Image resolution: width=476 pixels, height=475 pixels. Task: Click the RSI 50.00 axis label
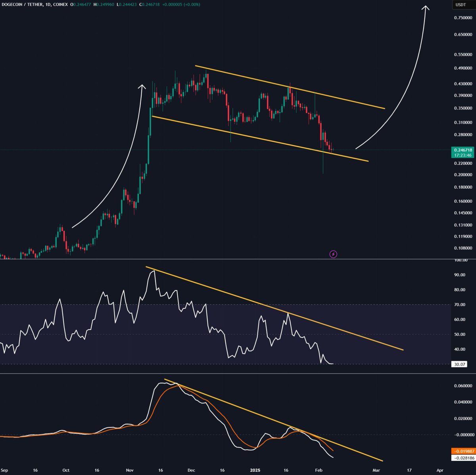(460, 335)
